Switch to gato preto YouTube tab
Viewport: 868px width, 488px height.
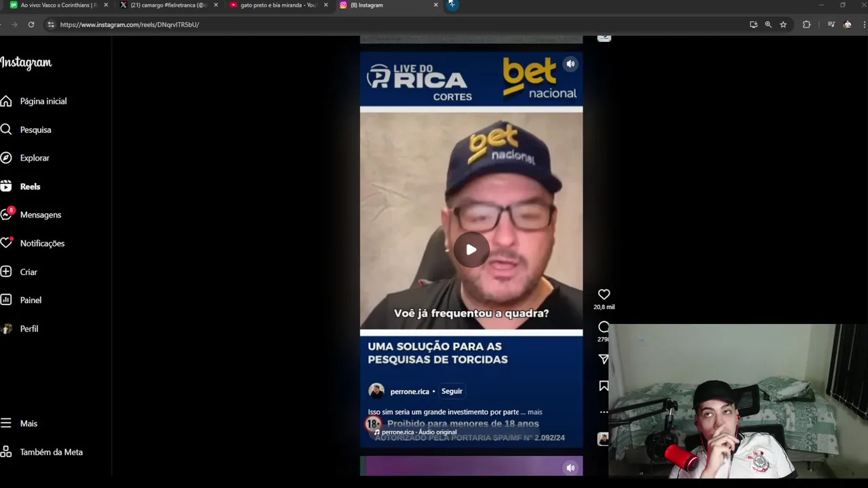click(279, 5)
